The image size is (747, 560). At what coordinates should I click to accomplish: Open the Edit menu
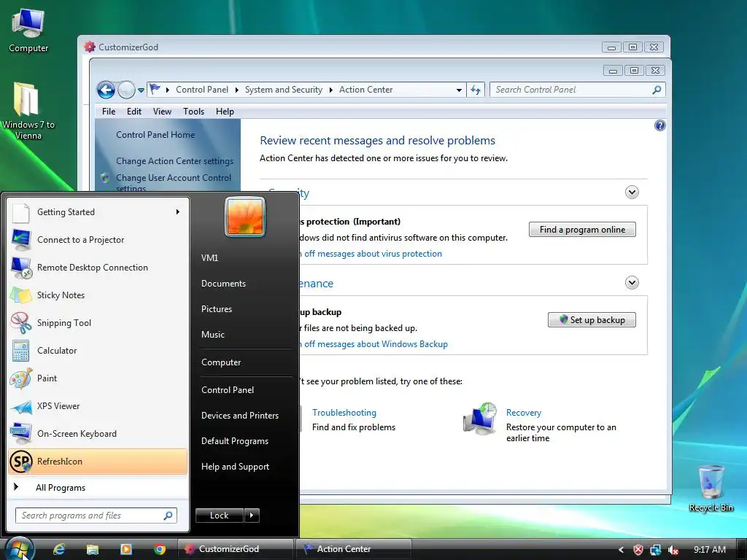134,112
